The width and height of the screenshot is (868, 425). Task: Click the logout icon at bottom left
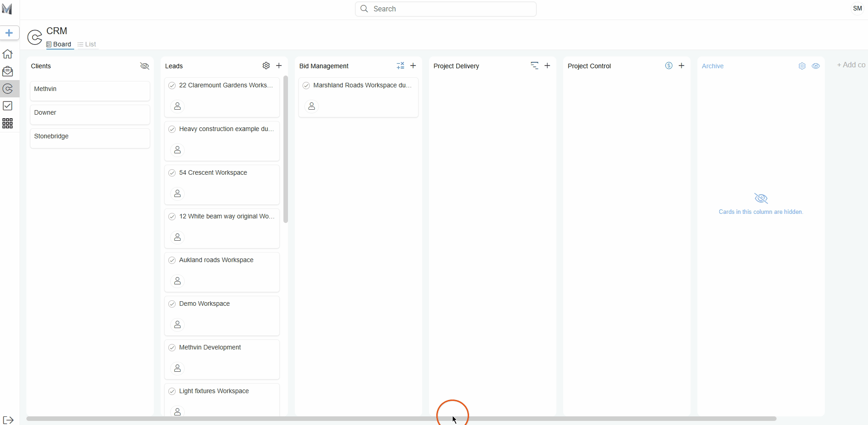pos(8,420)
